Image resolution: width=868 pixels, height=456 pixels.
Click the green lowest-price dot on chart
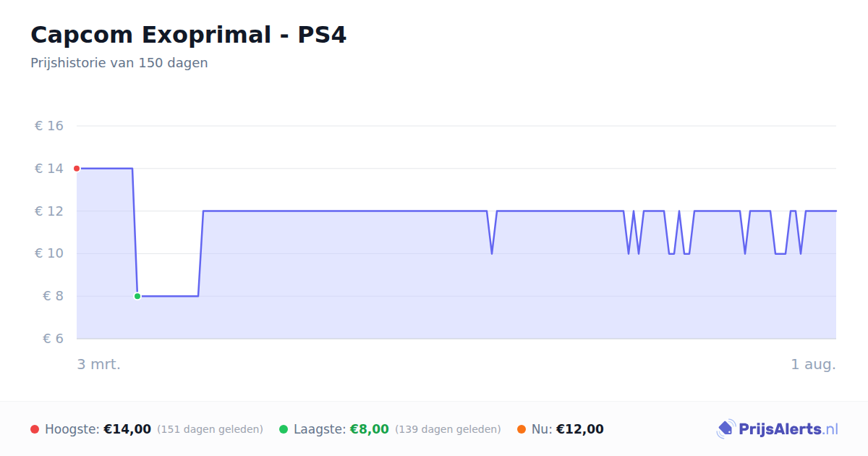[x=137, y=296]
